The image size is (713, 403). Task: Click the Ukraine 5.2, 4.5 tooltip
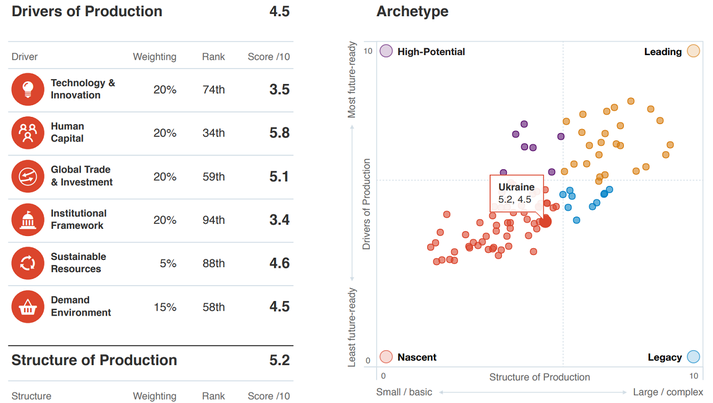click(518, 194)
